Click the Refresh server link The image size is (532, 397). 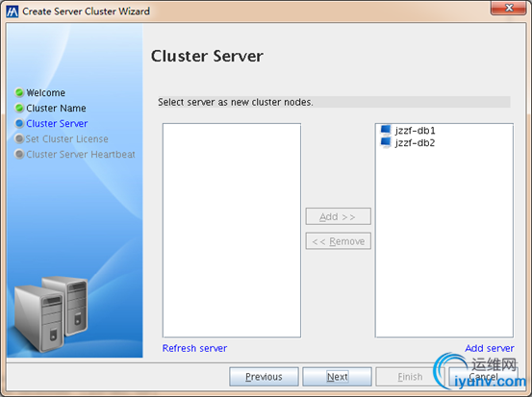pyautogui.click(x=194, y=348)
